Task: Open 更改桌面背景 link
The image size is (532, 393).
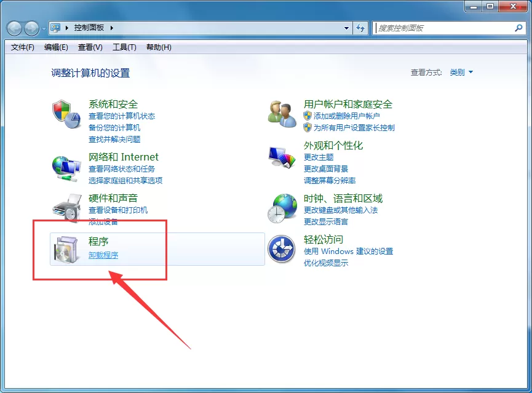Action: coord(326,169)
